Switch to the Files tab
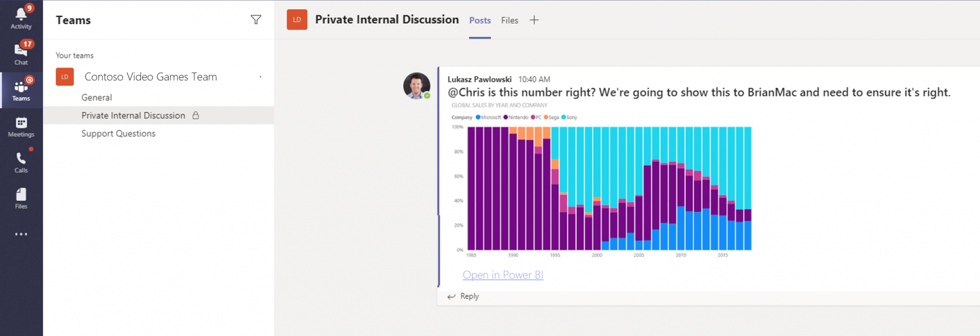This screenshot has width=980, height=336. pos(510,21)
